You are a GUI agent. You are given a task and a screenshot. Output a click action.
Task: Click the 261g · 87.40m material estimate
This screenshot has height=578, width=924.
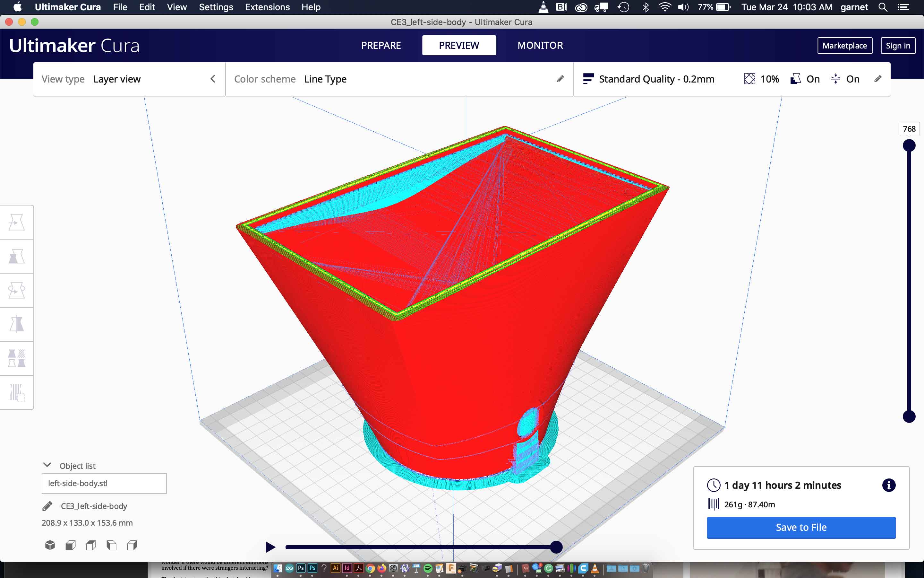pos(749,504)
